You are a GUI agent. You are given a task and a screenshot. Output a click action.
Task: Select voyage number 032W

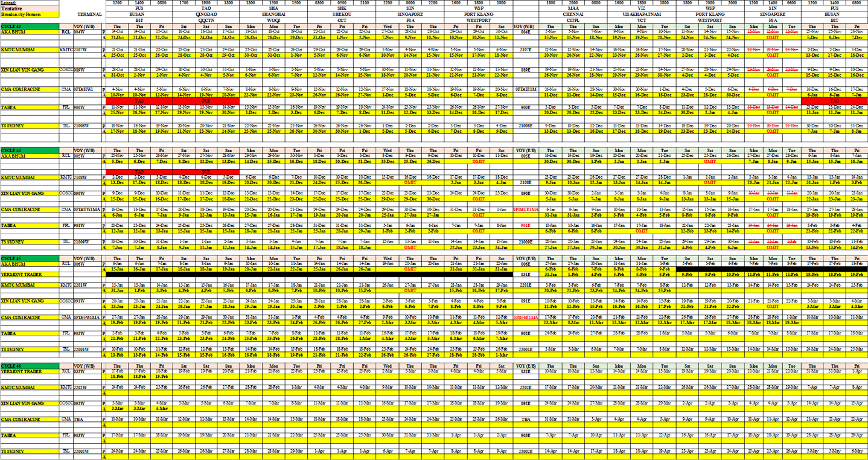point(87,371)
